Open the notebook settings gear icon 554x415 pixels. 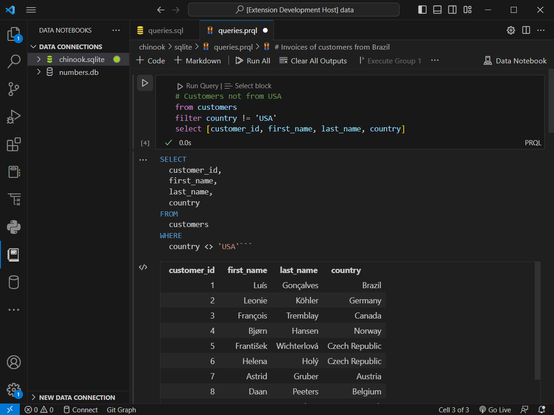[x=511, y=30]
